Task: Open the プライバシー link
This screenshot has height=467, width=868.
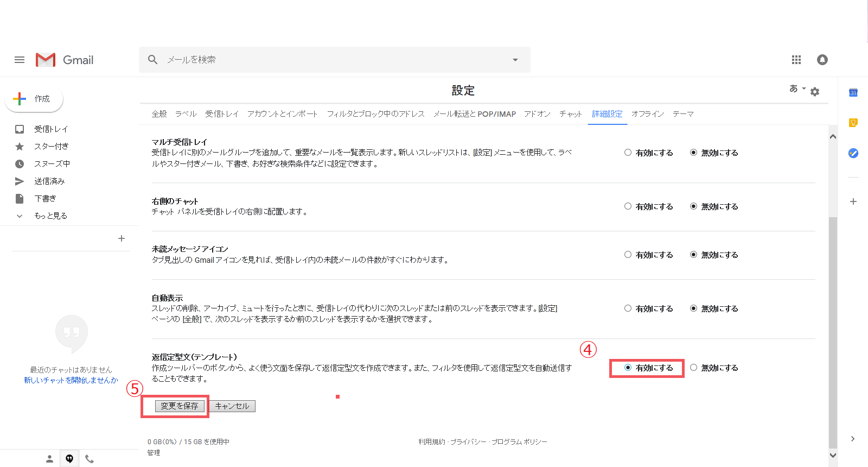Action: [468, 442]
